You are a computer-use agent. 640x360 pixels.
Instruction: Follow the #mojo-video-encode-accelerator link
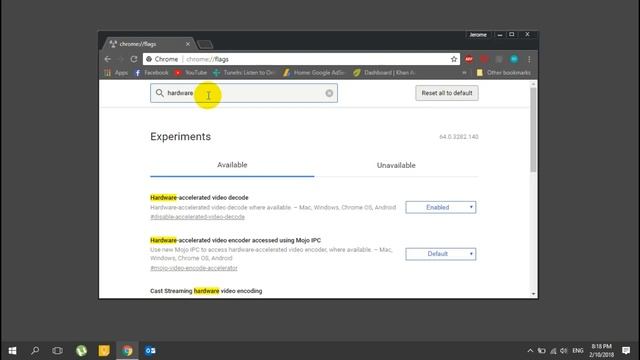pyautogui.click(x=194, y=268)
